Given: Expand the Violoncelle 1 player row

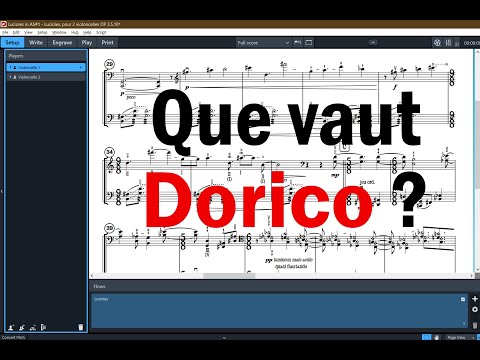Looking at the screenshot, I should [x=10, y=67].
